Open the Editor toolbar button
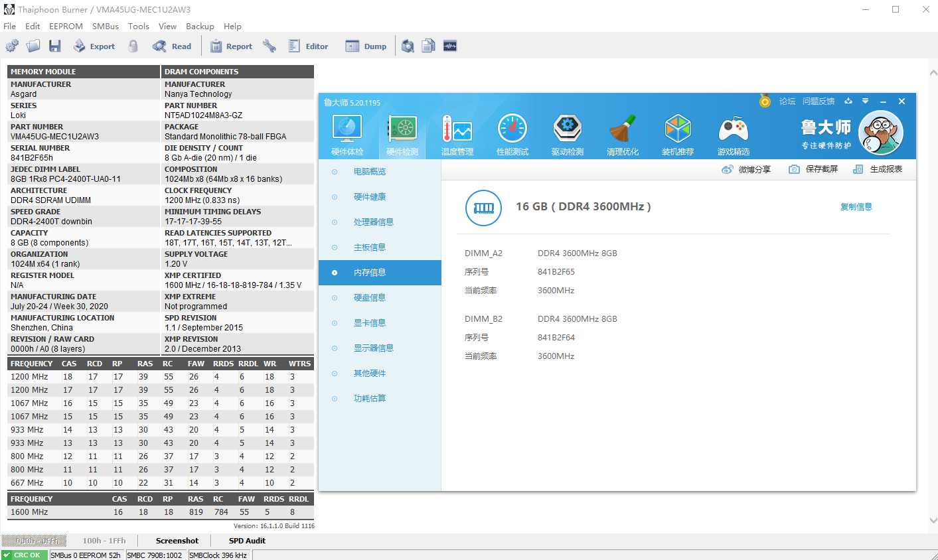 tap(309, 46)
